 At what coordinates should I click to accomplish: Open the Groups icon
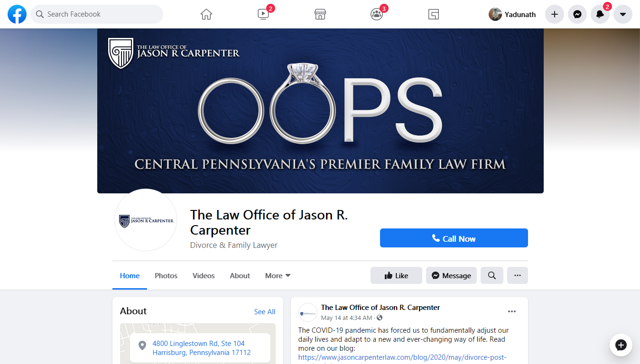pos(377,14)
